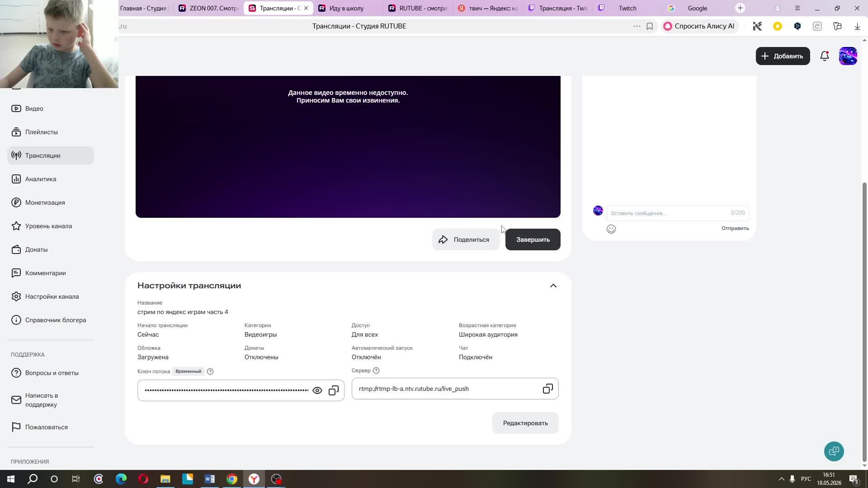This screenshot has width=868, height=488.
Task: Click the Добавить button
Action: pyautogui.click(x=783, y=56)
